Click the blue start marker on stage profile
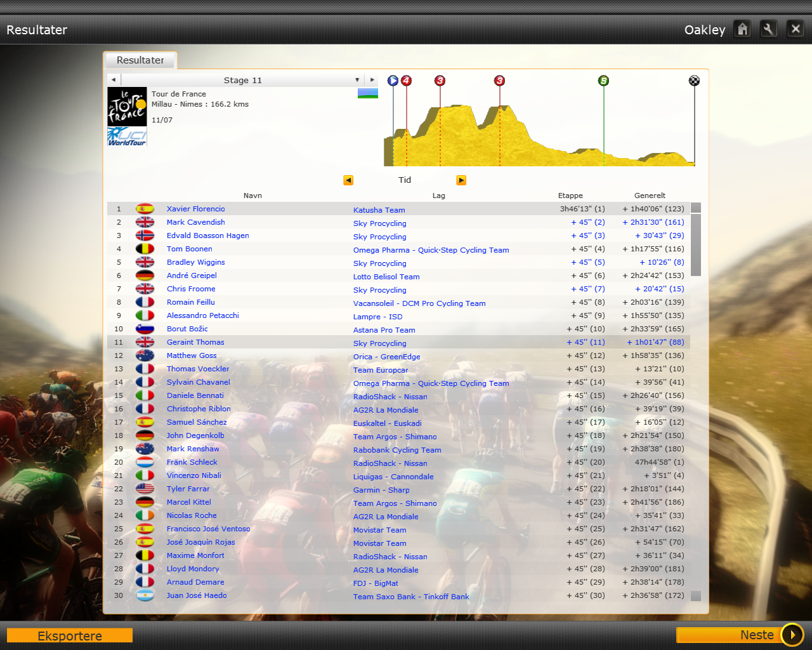 click(393, 81)
